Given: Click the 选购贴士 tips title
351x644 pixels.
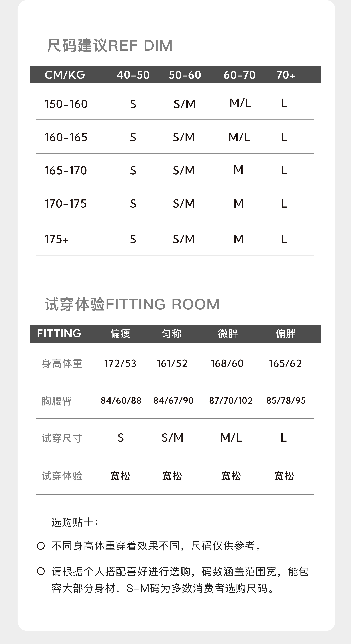Looking at the screenshot, I should pyautogui.click(x=75, y=522).
